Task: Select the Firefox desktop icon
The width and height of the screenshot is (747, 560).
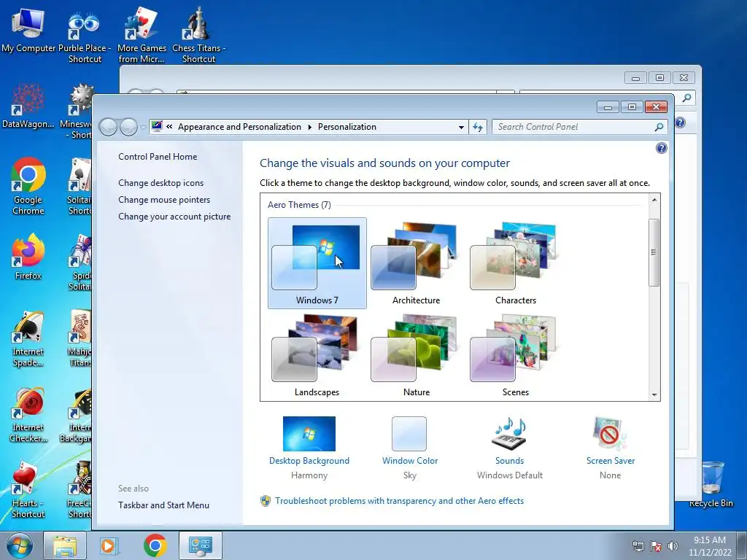Action: (28, 257)
